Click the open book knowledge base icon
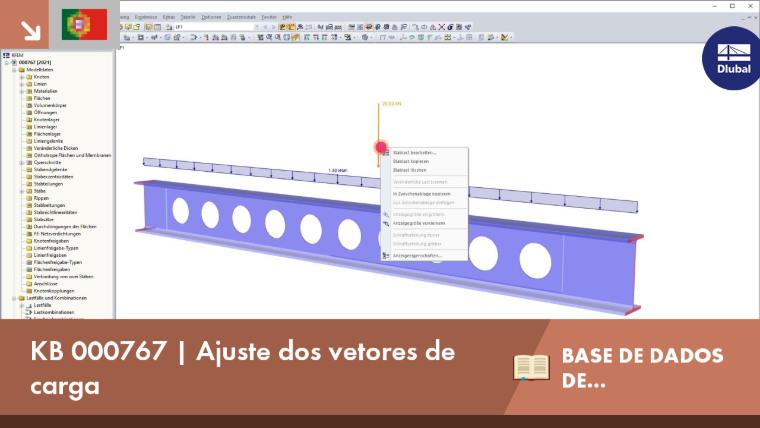This screenshot has width=760, height=428. coord(531,367)
